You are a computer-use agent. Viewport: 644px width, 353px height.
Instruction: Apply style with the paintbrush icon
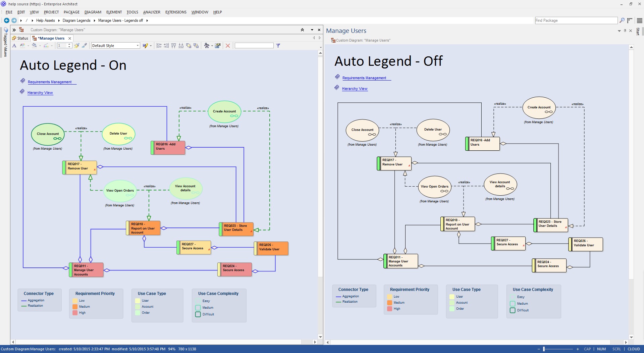(77, 46)
